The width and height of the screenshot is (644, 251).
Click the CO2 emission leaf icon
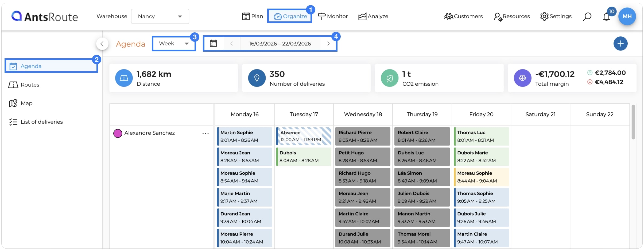pyautogui.click(x=390, y=78)
